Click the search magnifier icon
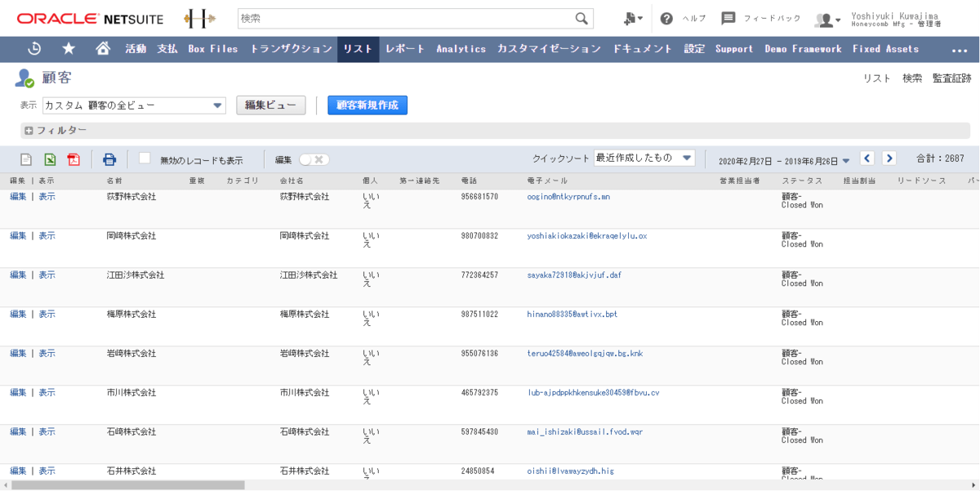980x491 pixels. coord(581,18)
